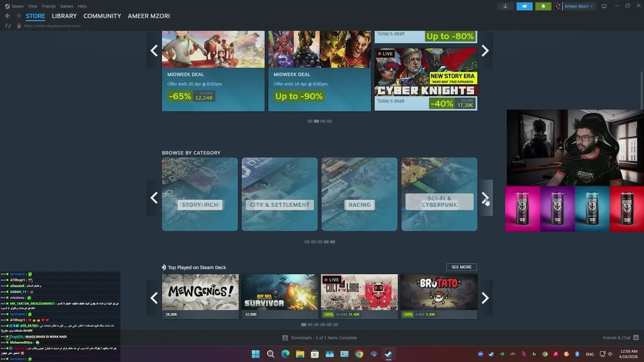Open the Mewgenics game tile

point(200,296)
